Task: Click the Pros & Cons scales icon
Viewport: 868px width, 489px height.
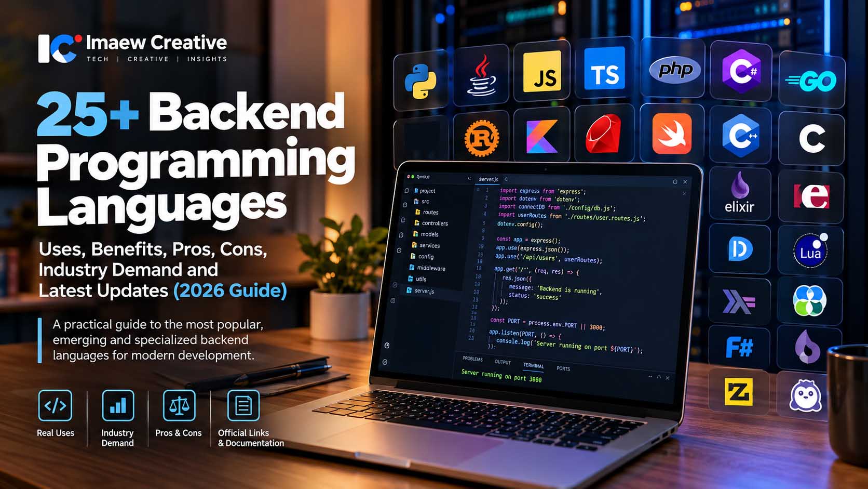Action: (179, 405)
